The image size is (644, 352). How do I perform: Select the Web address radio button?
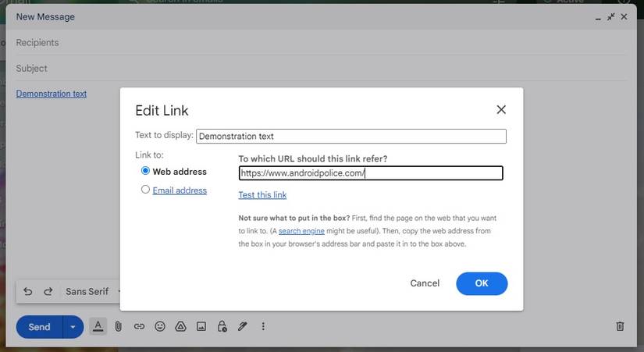coord(145,171)
